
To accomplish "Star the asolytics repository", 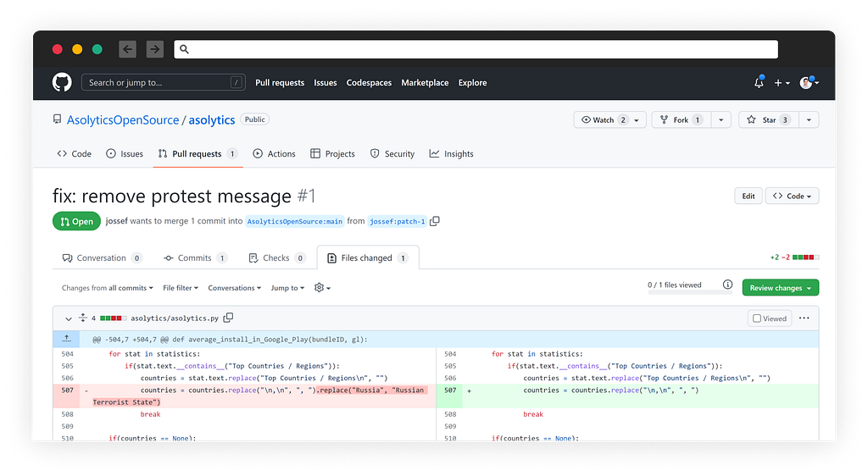I will pyautogui.click(x=768, y=120).
